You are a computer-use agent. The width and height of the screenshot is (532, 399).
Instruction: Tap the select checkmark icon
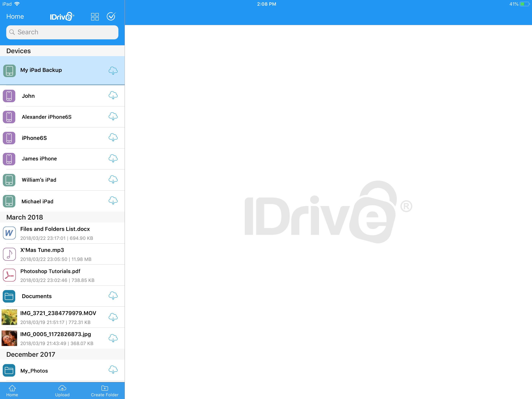(x=111, y=16)
